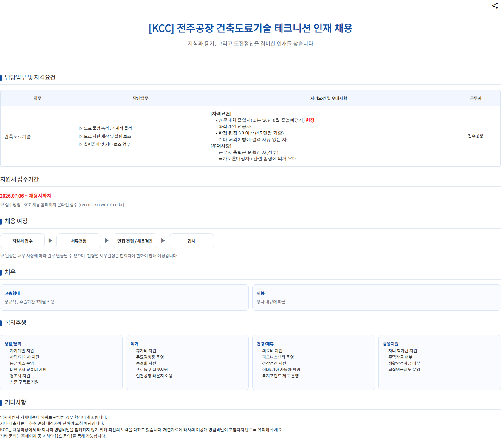Screen dimensions: 501x448
Task: Click the '연봉' card label
Action: click(x=261, y=293)
